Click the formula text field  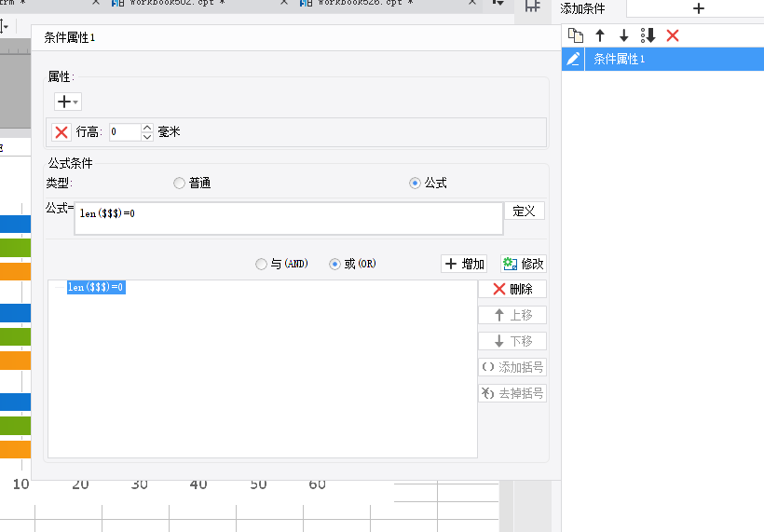click(x=289, y=218)
